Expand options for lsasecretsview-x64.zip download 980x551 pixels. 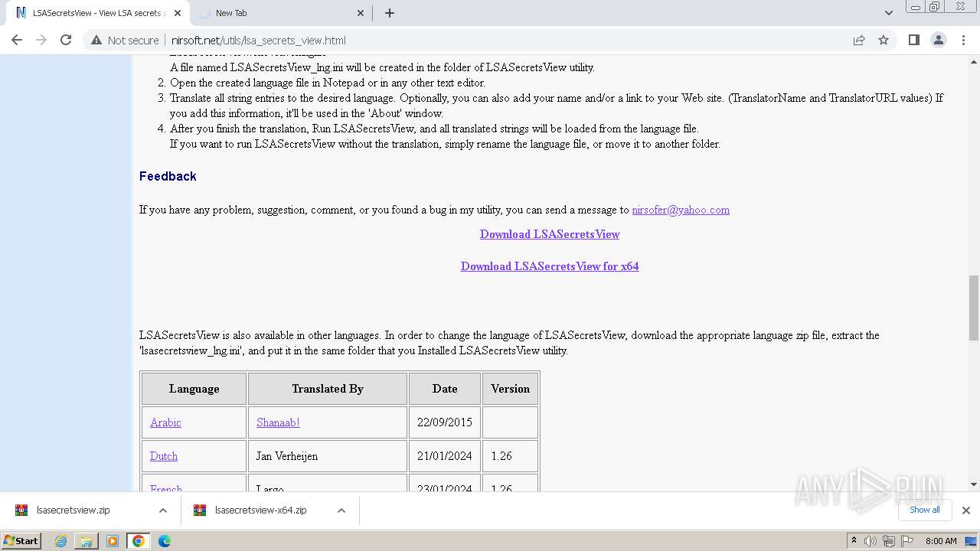click(341, 510)
